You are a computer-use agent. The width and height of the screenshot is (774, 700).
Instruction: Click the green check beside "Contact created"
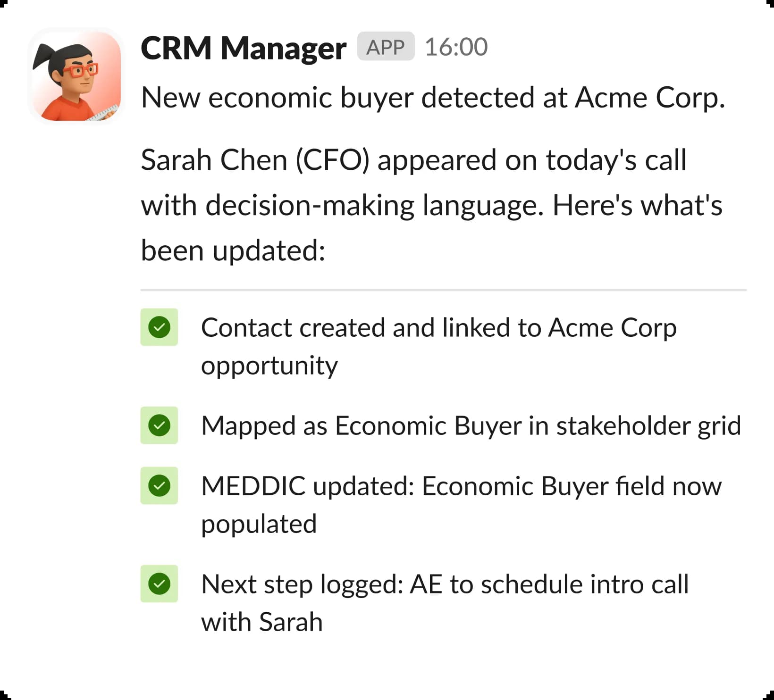pos(159,327)
